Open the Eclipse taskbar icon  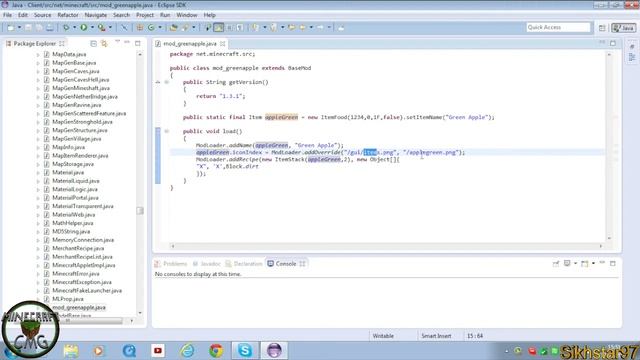(x=274, y=351)
